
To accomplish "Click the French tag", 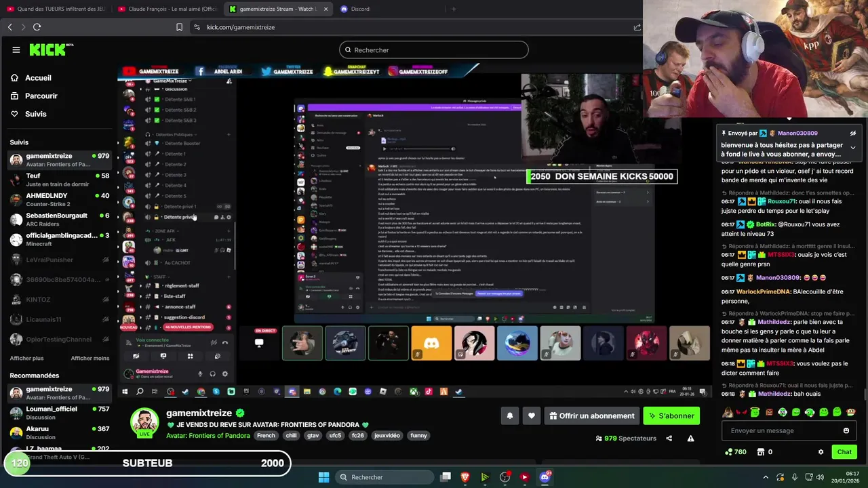I will 266,436.
